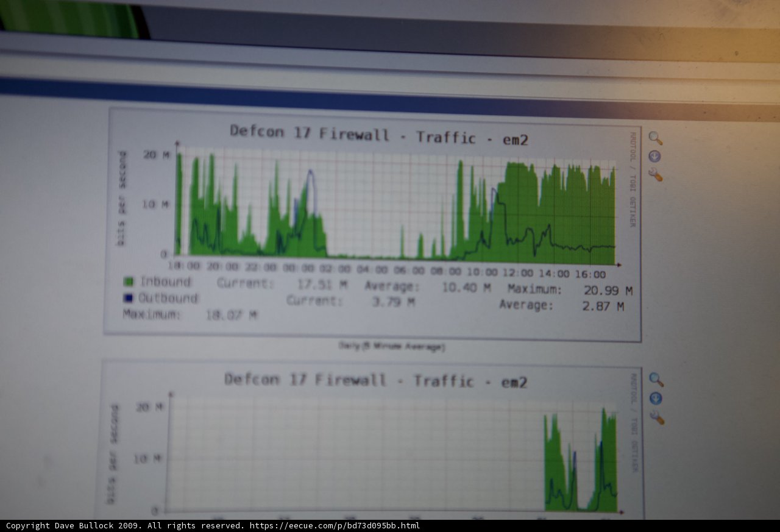Click the inbound current value 17.51 M
The image size is (780, 532).
pos(322,284)
